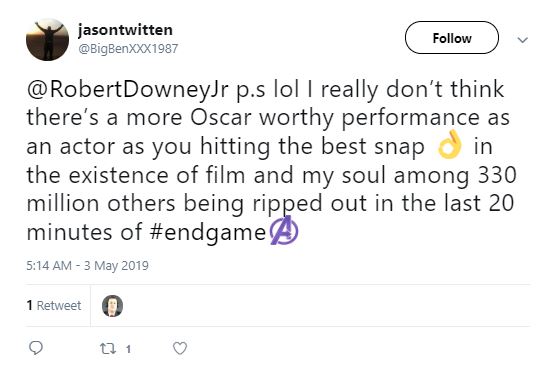Open the 5:14 AM - 3 May 2019 timestamp
This screenshot has width=555, height=371.
[x=87, y=266]
